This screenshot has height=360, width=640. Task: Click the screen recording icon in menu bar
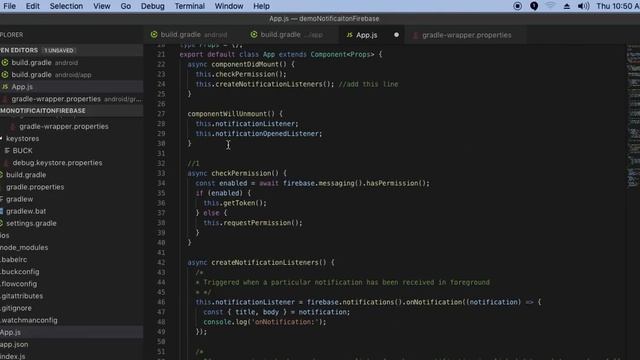pos(518,6)
